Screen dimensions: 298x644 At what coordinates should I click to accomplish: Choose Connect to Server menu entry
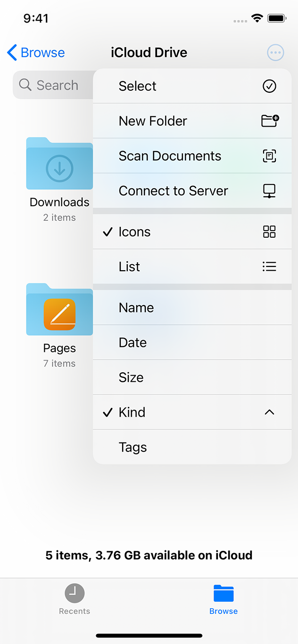point(192,191)
